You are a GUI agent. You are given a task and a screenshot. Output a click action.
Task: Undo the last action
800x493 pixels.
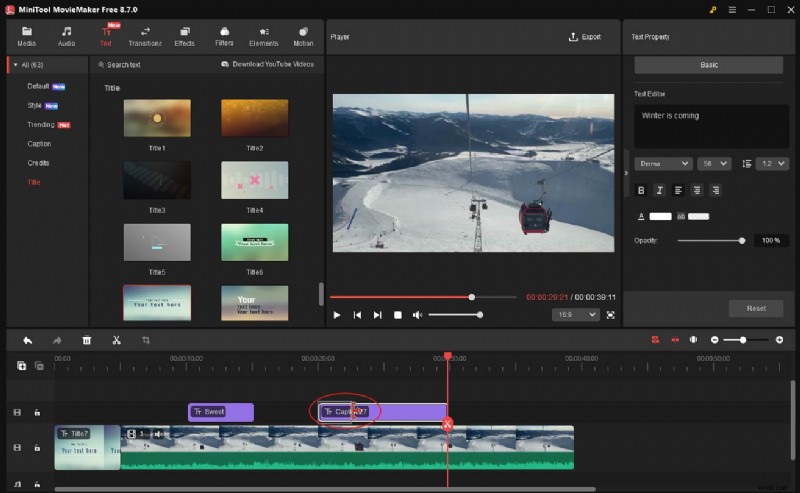pyautogui.click(x=28, y=340)
